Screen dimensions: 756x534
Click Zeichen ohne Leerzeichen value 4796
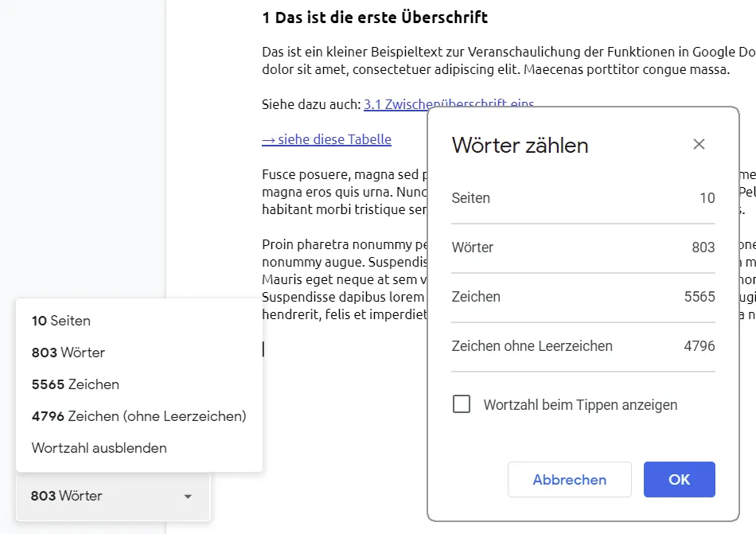pyautogui.click(x=699, y=346)
